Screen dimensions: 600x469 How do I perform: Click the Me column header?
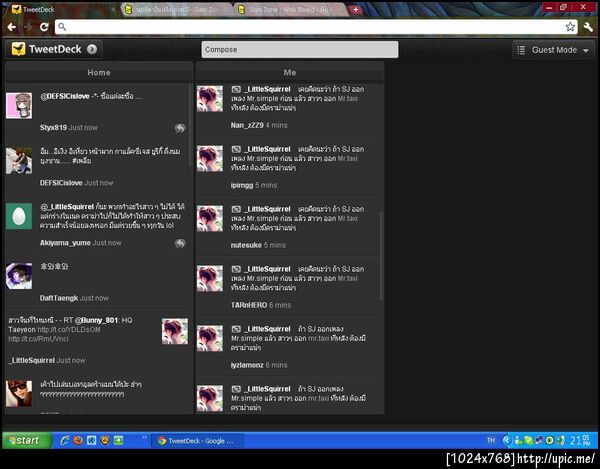[x=290, y=72]
